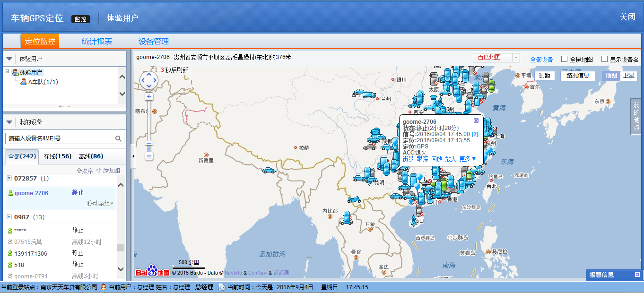The image size is (644, 293).
Task: Open the 更多▼ menu in popup
Action: [468, 159]
